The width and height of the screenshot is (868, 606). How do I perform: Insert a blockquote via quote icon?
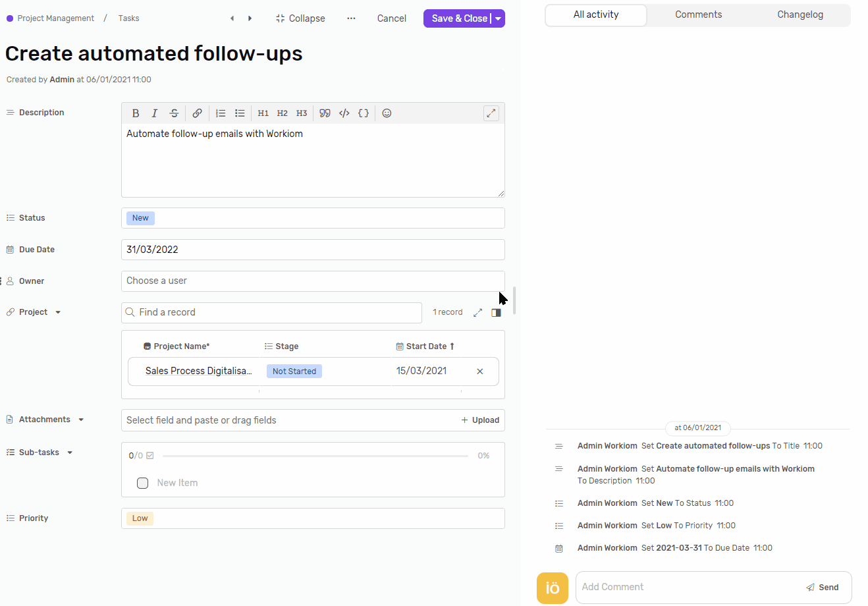(x=325, y=113)
